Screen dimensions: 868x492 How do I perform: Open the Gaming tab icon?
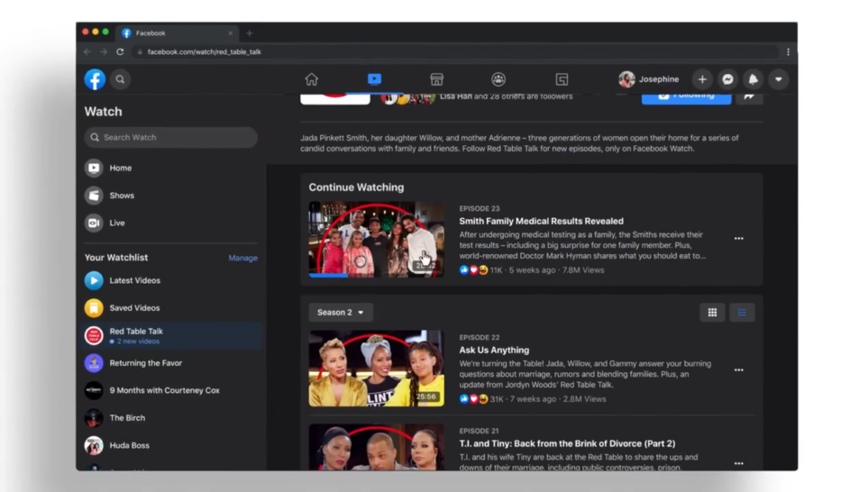click(562, 79)
